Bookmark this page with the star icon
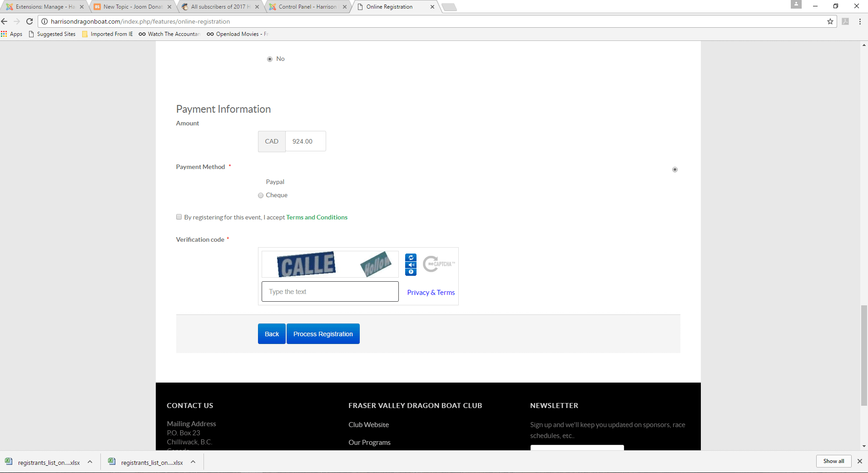 pos(830,21)
